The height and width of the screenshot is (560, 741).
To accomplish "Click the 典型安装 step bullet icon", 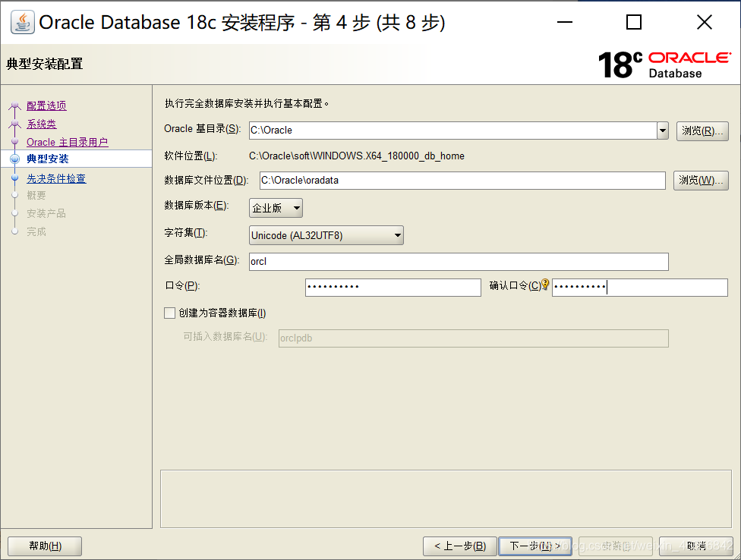I will 14,159.
